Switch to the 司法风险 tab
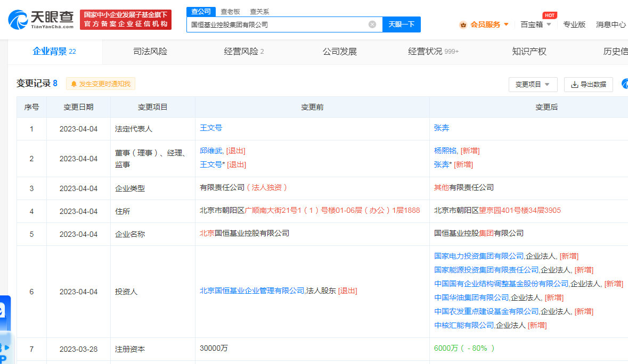This screenshot has height=364, width=628. pyautogui.click(x=150, y=52)
